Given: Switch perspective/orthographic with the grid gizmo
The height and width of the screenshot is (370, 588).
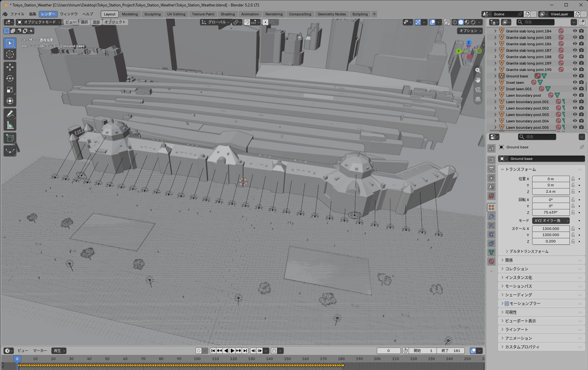Looking at the screenshot, I should click(x=478, y=99).
